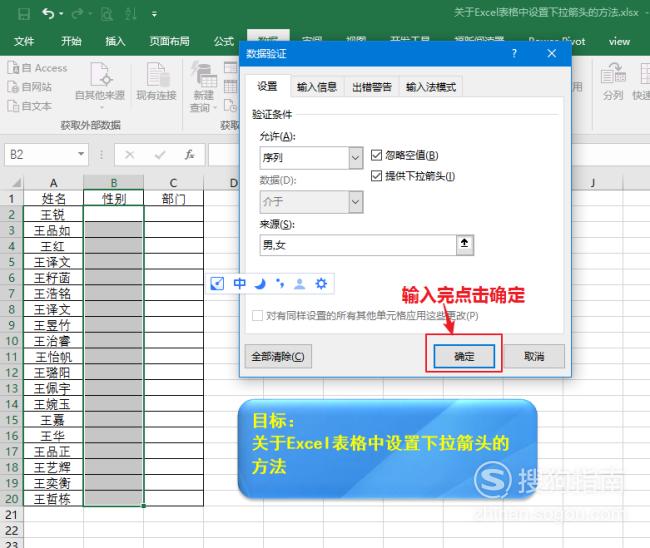Click 自文本 import button
The width and height of the screenshot is (650, 548).
pyautogui.click(x=30, y=106)
